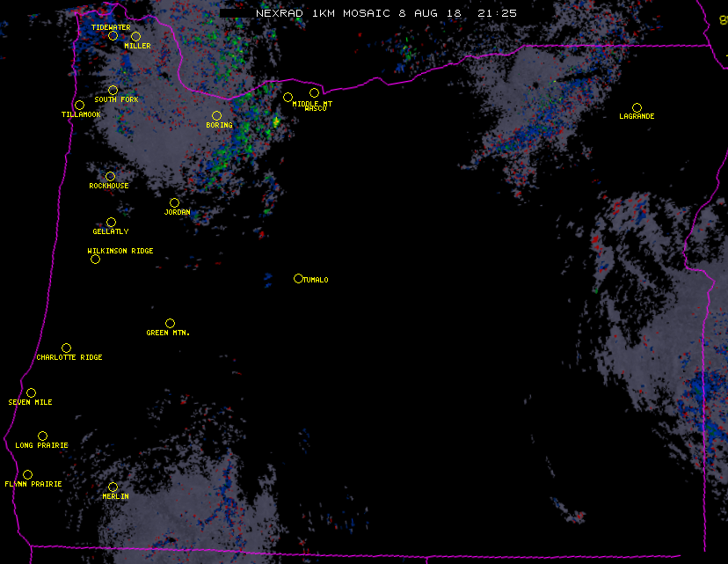Viewport: 728px width, 564px height.
Task: Click the Tumalo station circle marker
Action: point(298,279)
